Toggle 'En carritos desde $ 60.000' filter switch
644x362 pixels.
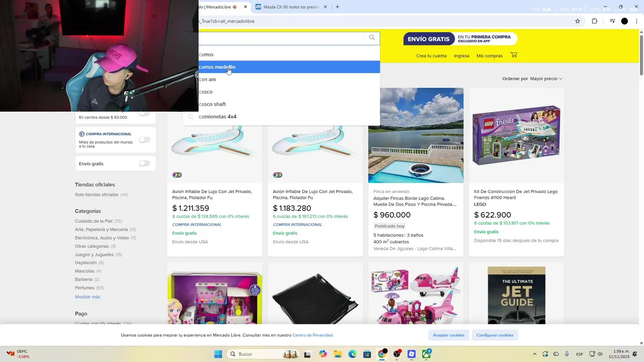(x=144, y=113)
